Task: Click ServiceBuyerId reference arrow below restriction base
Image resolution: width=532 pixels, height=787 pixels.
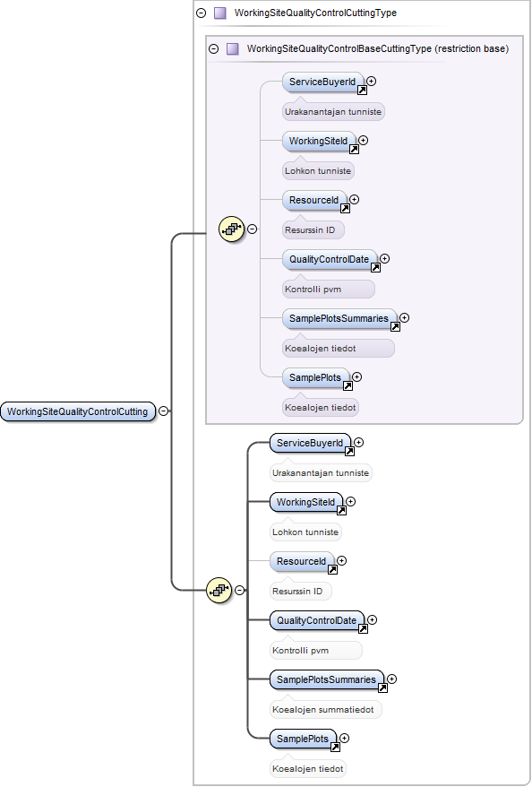Action: point(349,452)
